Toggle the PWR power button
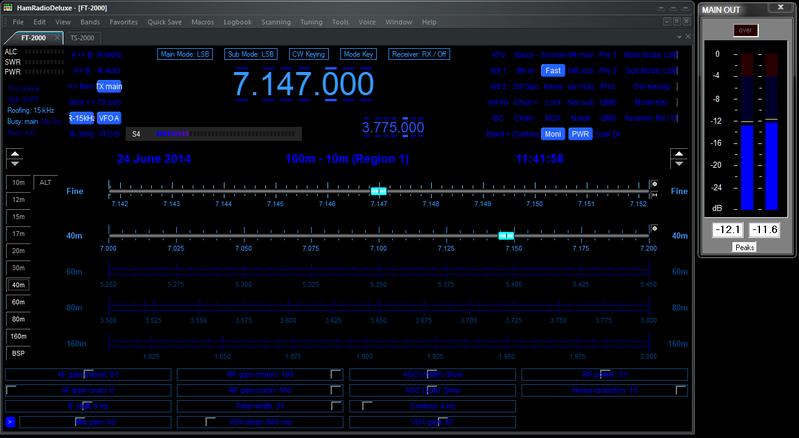 [x=580, y=134]
